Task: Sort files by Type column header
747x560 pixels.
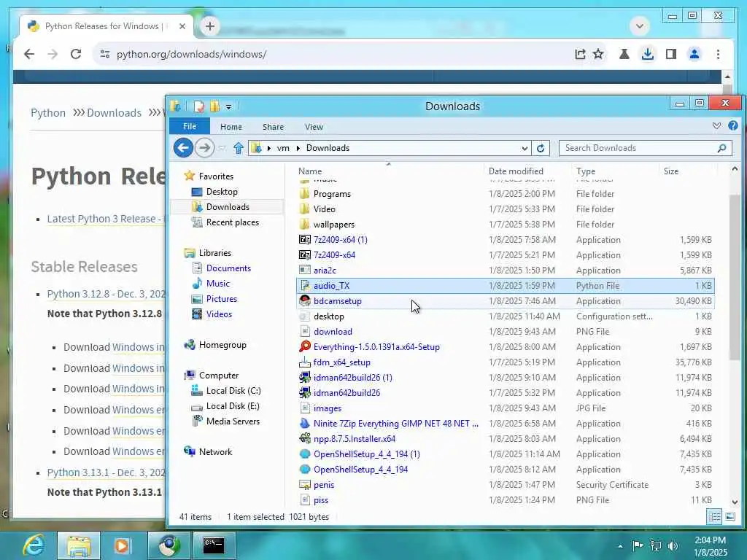Action: (586, 171)
